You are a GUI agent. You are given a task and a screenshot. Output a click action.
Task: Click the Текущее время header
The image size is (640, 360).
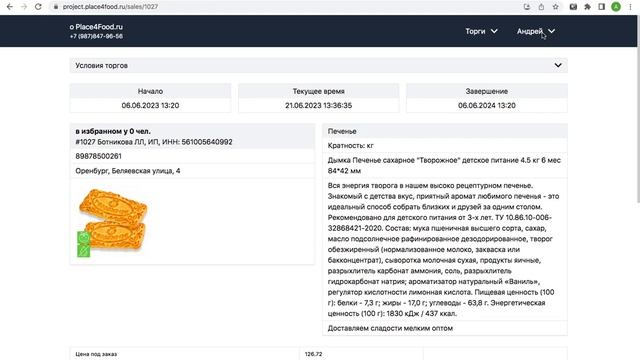318,91
